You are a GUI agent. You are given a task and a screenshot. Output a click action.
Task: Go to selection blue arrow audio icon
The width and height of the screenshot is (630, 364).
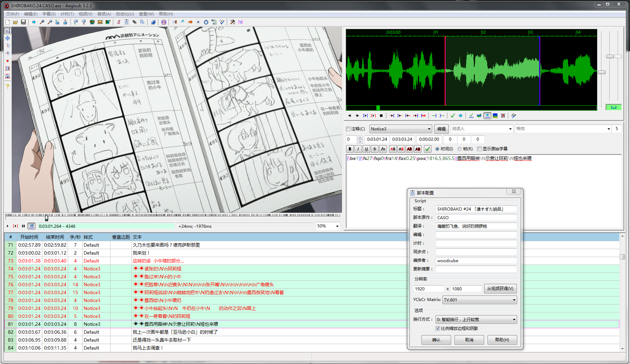pyautogui.click(x=461, y=116)
